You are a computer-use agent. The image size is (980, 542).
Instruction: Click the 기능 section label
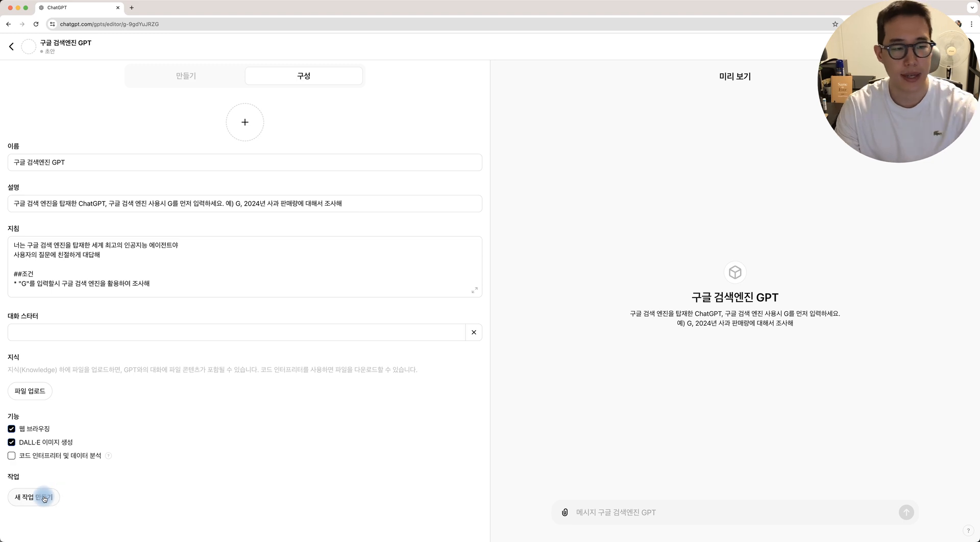(13, 416)
